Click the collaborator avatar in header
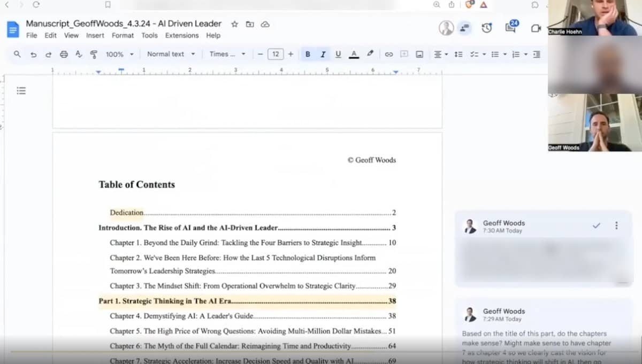This screenshot has width=642, height=364. coord(446,28)
